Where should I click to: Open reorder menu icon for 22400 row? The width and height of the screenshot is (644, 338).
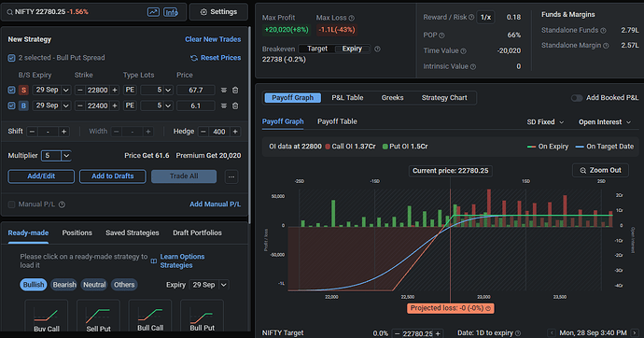click(x=224, y=106)
